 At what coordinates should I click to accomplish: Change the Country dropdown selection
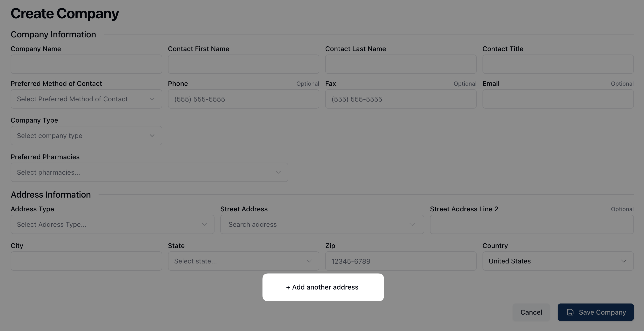(558, 261)
